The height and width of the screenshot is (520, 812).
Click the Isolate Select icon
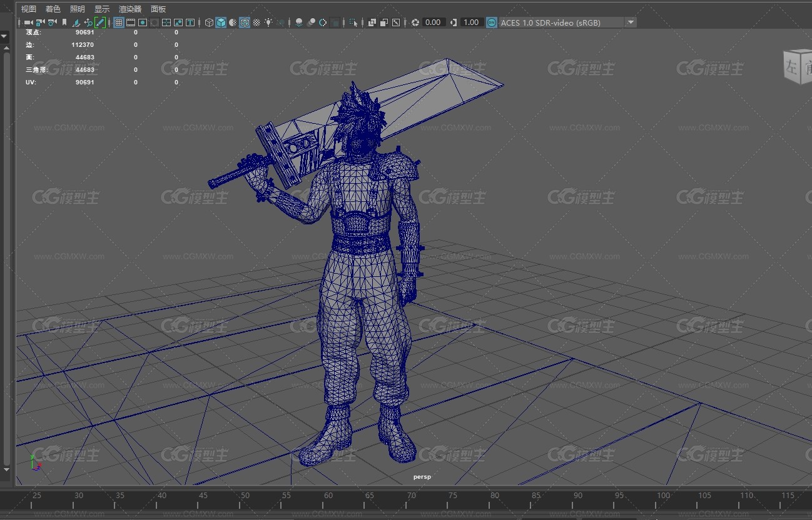pyautogui.click(x=353, y=22)
